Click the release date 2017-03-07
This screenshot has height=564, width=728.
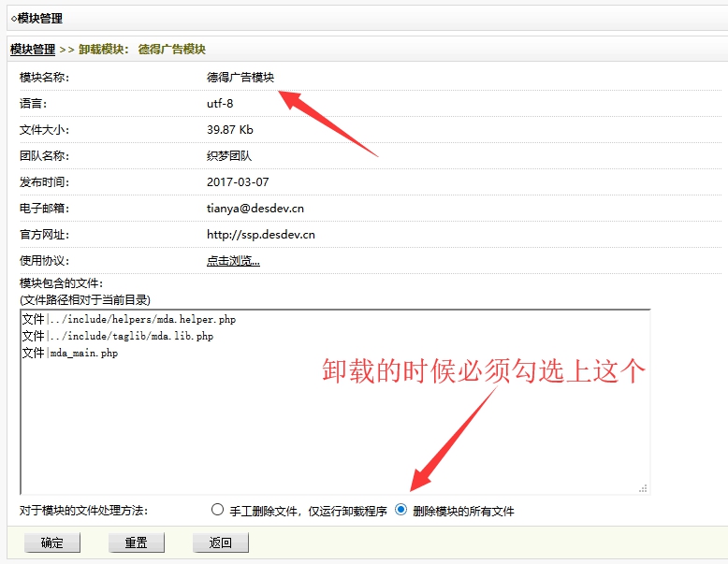click(237, 182)
